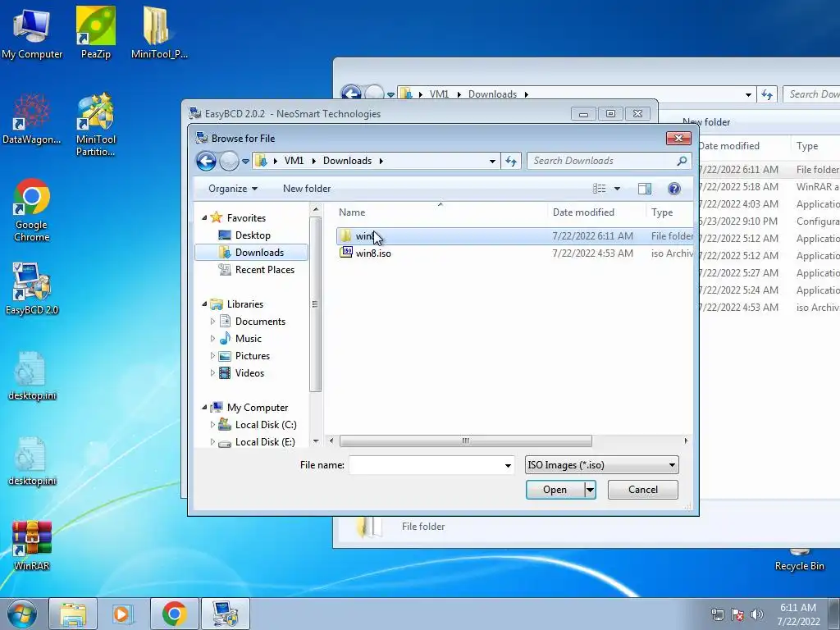Screen dimensions: 840x630
Task: Refresh the Downloads listing in Browse dialog
Action: pos(511,161)
